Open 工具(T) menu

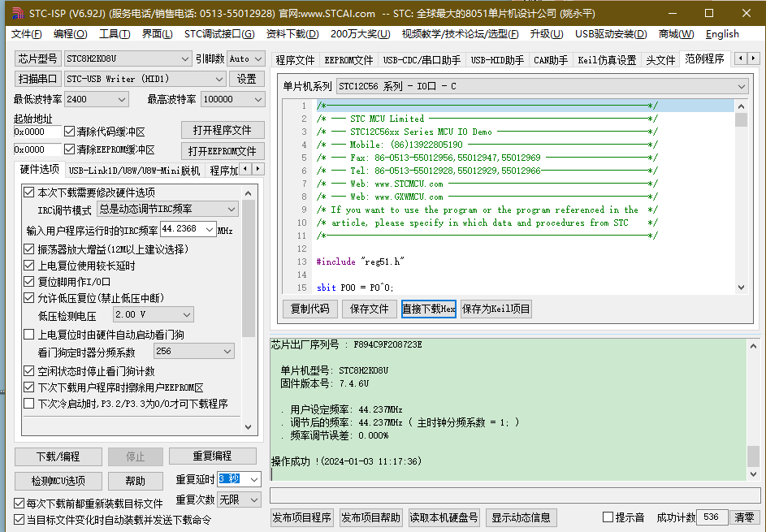(115, 34)
